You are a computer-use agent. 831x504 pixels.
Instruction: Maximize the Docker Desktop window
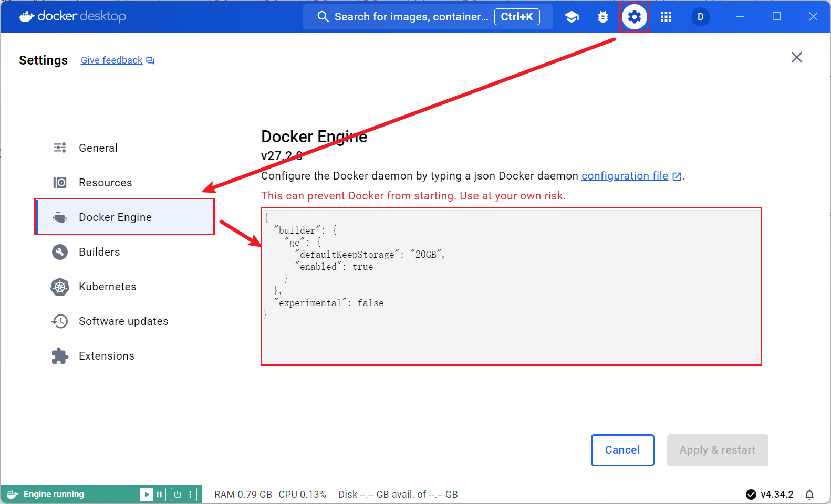[776, 17]
